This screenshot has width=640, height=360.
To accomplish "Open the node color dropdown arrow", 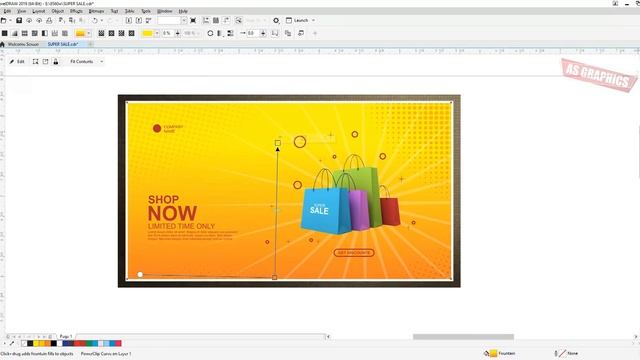I will 157,33.
